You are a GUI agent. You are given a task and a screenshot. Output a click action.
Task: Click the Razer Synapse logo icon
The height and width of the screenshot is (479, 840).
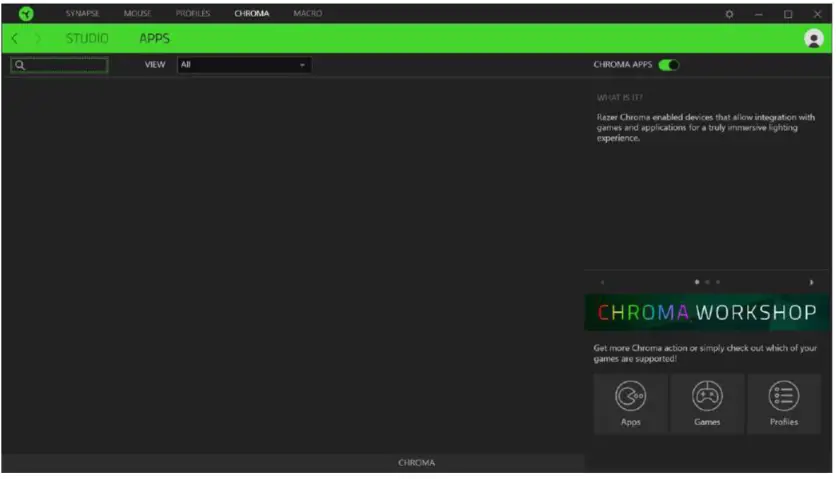26,13
